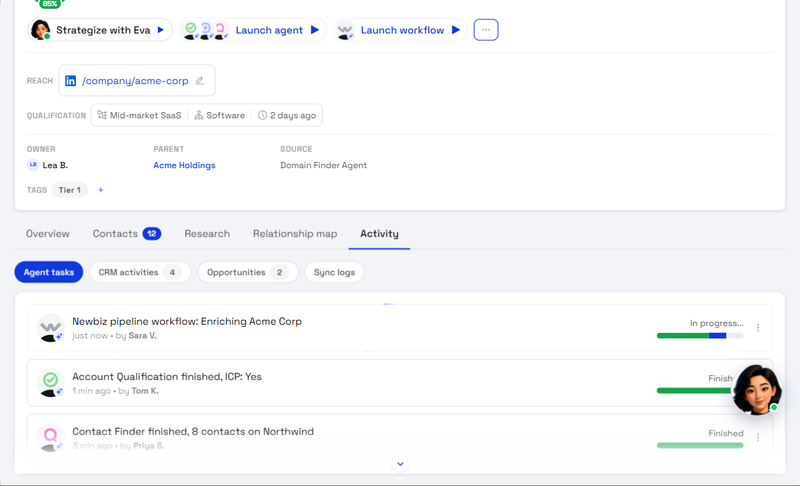The width and height of the screenshot is (800, 486).
Task: Click the pink search icon on Contact Finder
Action: click(51, 438)
